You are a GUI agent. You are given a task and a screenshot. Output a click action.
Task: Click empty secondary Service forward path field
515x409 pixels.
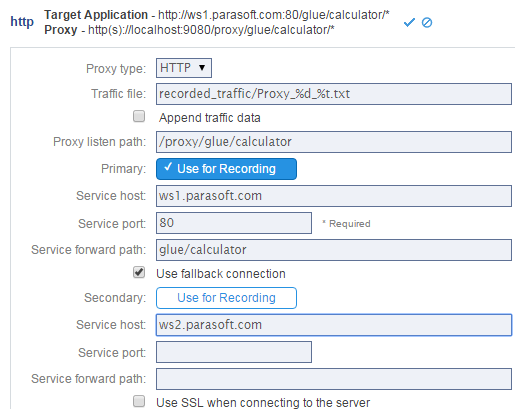pos(334,379)
